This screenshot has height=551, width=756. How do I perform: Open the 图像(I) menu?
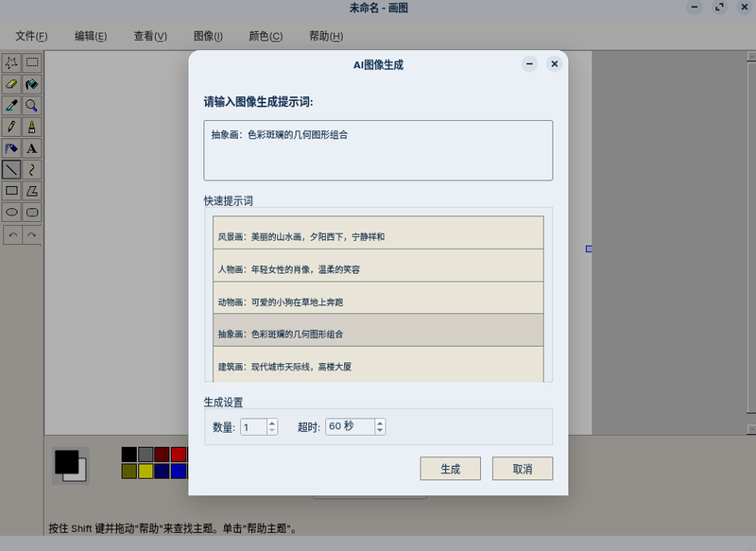pos(208,36)
